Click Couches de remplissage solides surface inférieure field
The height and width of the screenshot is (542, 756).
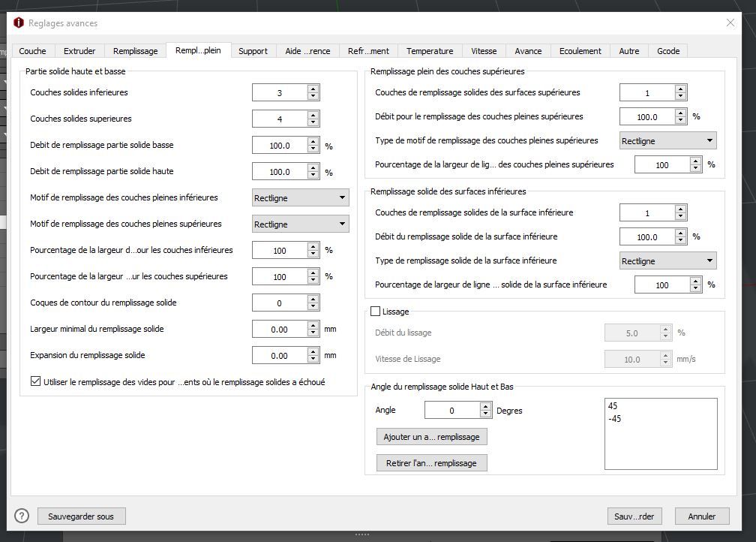point(647,212)
